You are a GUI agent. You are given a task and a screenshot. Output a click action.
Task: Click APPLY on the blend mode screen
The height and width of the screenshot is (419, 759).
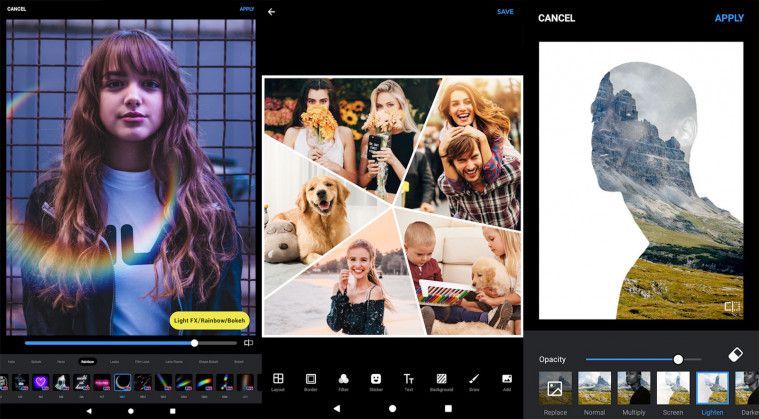point(729,18)
